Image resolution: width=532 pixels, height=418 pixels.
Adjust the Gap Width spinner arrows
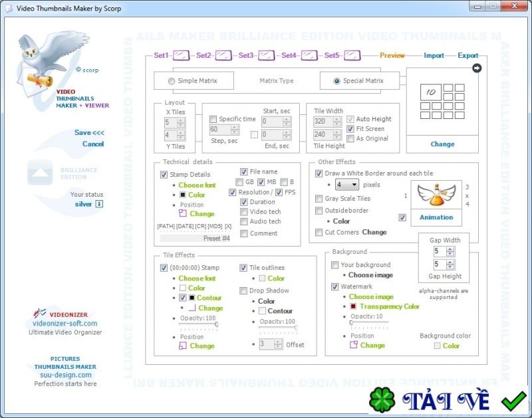pos(450,251)
